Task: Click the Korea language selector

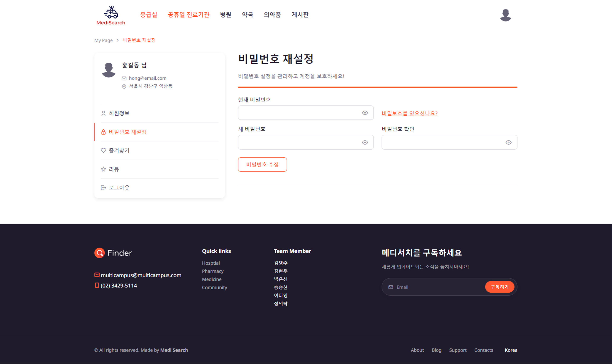Action: pos(511,350)
